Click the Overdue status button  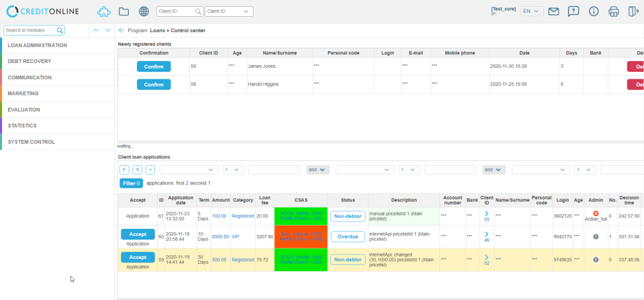pyautogui.click(x=348, y=237)
